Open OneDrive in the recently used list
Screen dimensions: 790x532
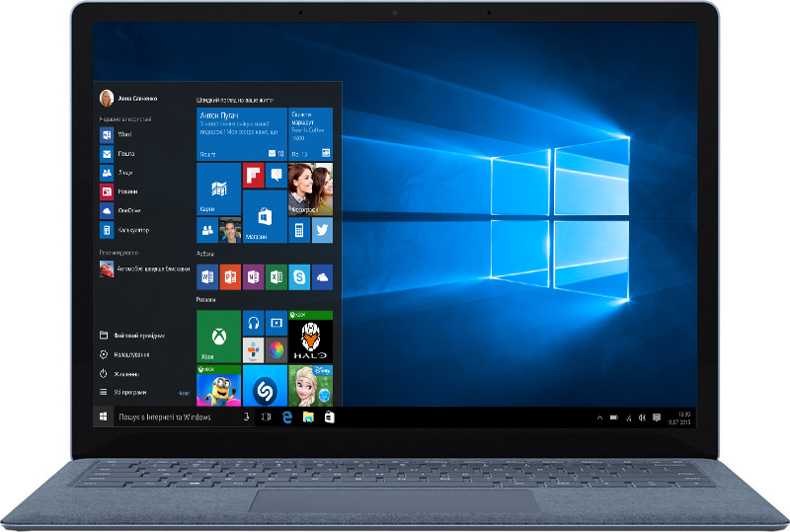[x=119, y=211]
